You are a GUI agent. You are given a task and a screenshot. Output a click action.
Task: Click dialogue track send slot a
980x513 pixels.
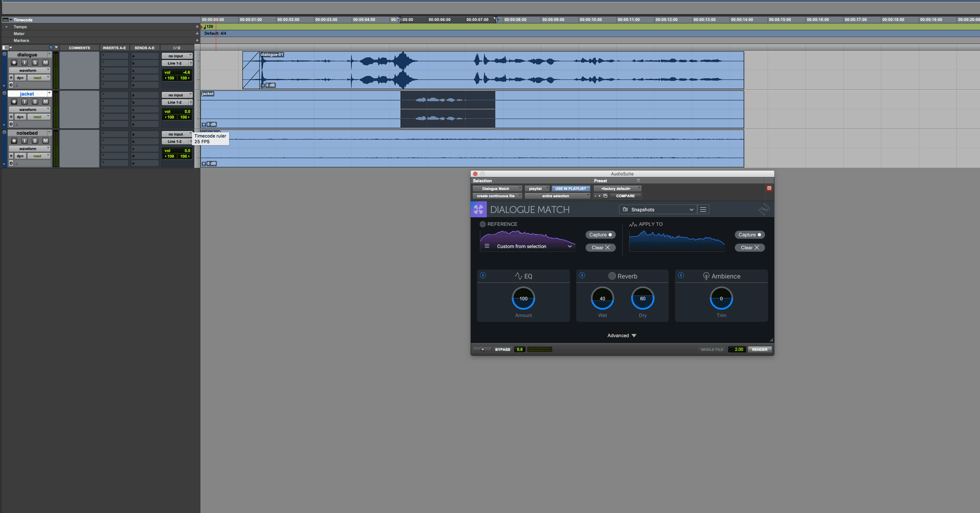pos(145,56)
